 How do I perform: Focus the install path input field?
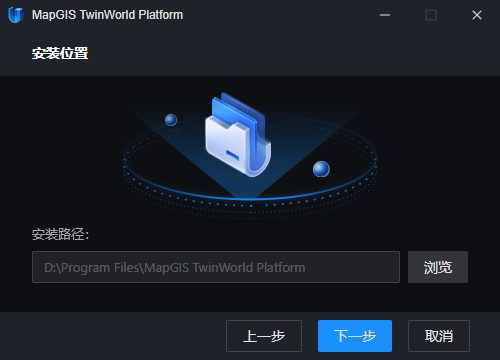click(216, 267)
